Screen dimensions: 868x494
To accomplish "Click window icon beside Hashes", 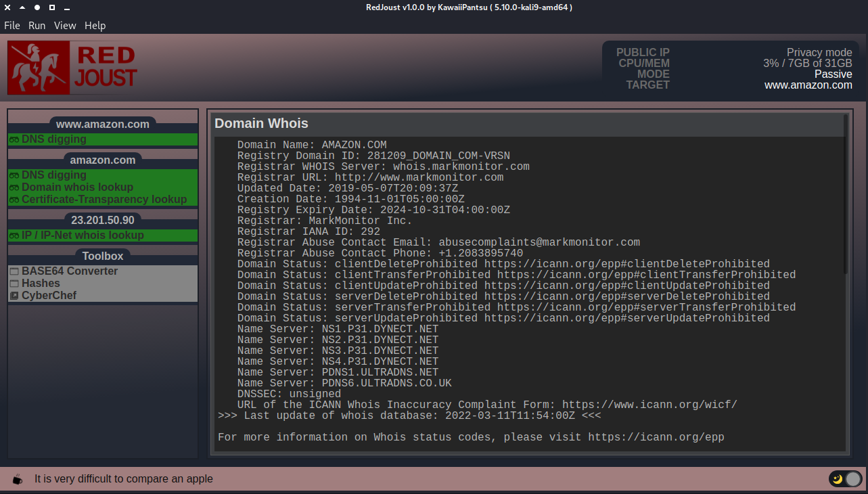I will coord(14,284).
